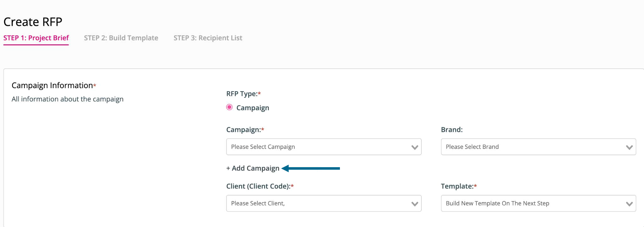Screen dimensions: 644x227
Task: Click the chevron arrow in Template dropdown
Action: tap(629, 204)
